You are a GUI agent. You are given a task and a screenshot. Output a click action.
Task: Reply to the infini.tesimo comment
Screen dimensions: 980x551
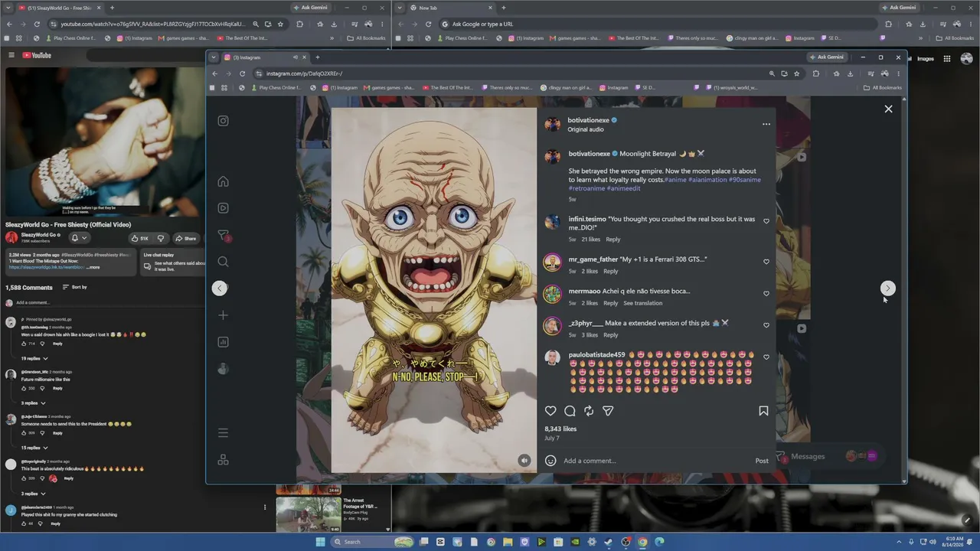(613, 240)
